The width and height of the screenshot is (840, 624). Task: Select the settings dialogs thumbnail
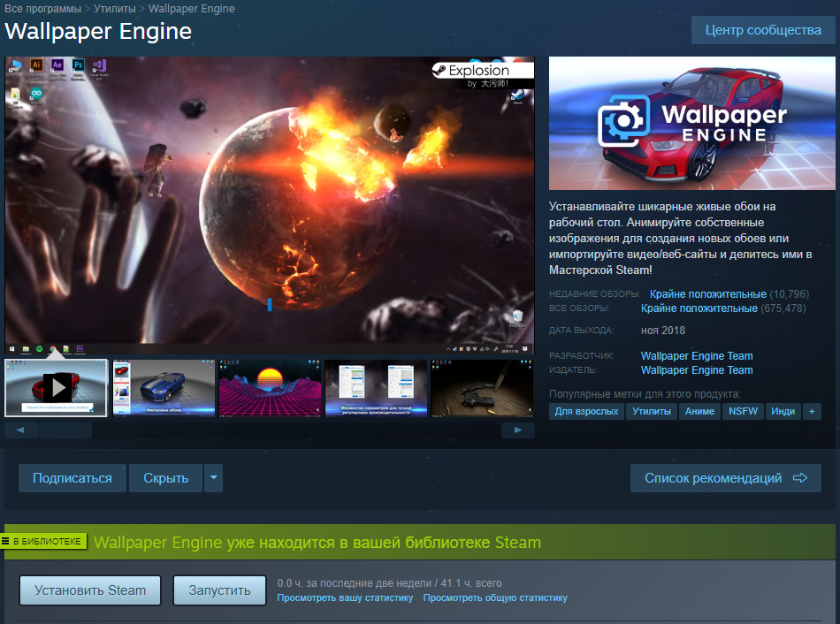(376, 388)
